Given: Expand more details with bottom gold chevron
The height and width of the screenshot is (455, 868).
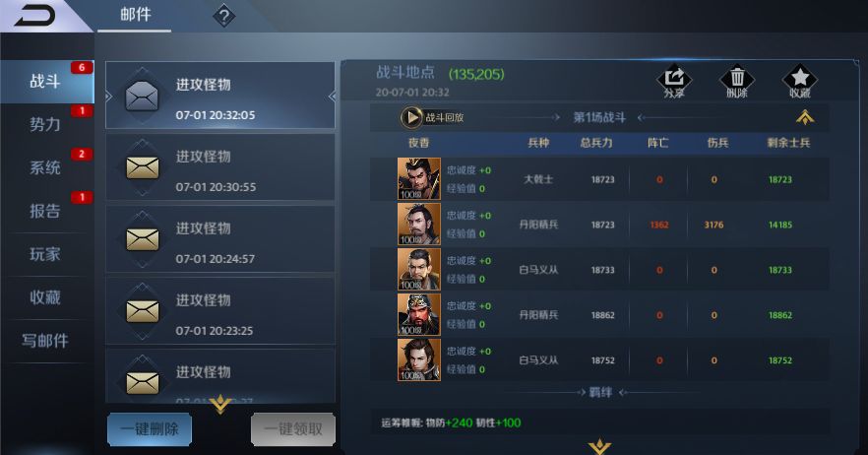Looking at the screenshot, I should [x=599, y=447].
